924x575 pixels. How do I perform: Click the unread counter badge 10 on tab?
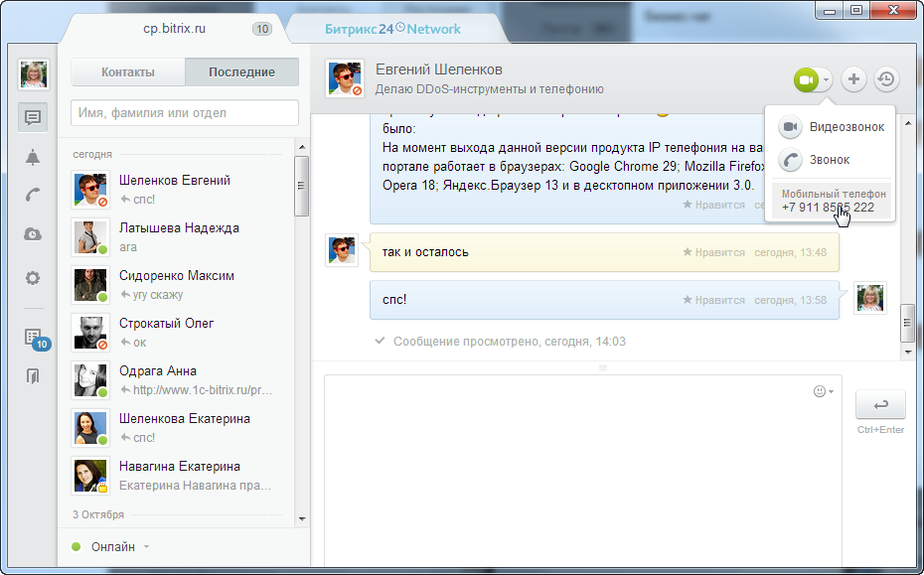click(262, 29)
